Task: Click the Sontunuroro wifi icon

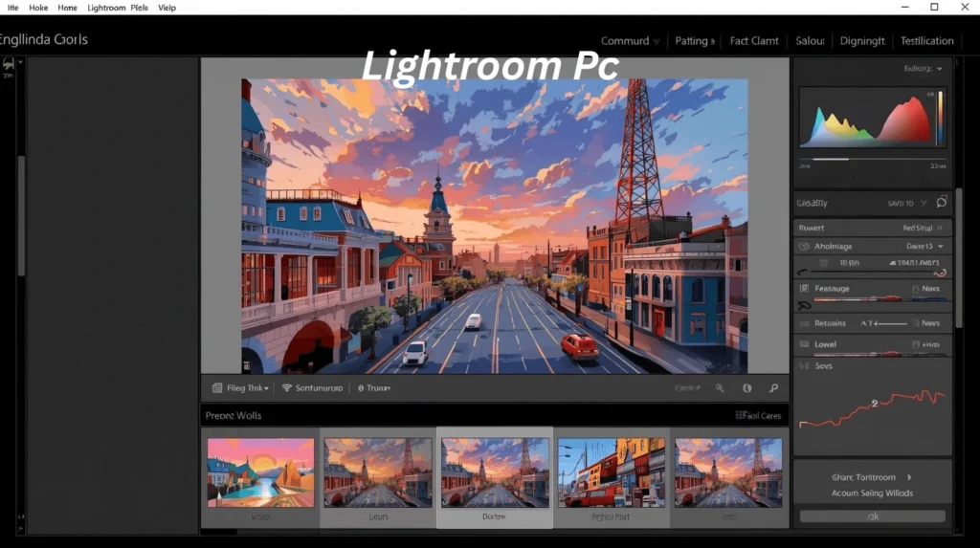Action: pos(287,388)
